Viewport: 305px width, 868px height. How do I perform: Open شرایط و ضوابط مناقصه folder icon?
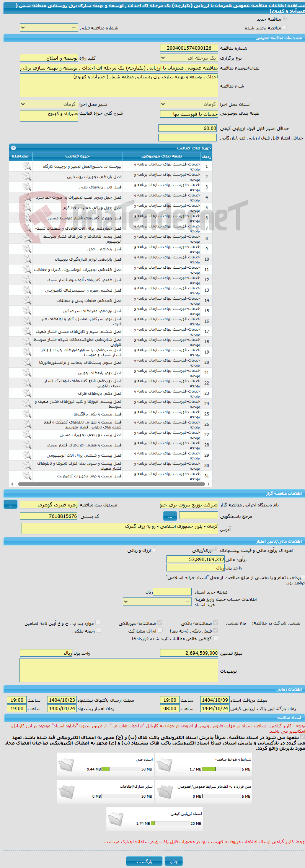(x=164, y=764)
